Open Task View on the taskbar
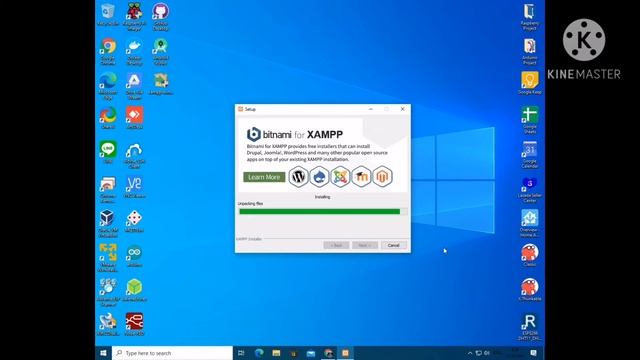This screenshot has width=640, height=360. click(x=241, y=353)
